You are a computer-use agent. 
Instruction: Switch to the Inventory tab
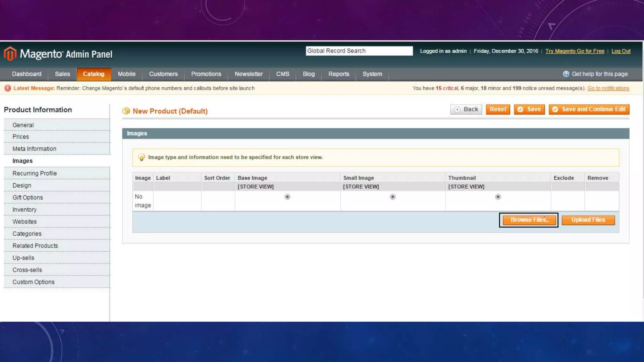point(25,210)
